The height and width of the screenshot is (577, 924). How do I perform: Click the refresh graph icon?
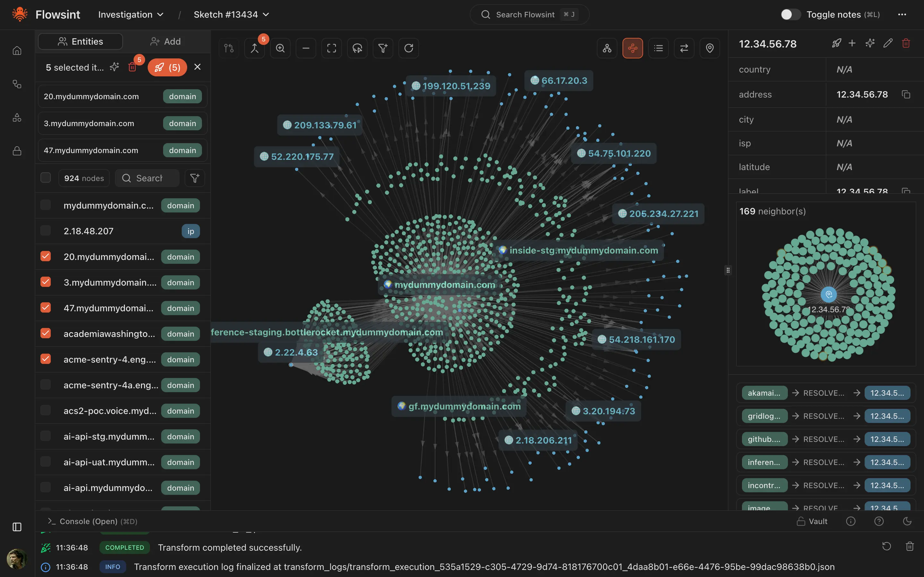coord(409,48)
